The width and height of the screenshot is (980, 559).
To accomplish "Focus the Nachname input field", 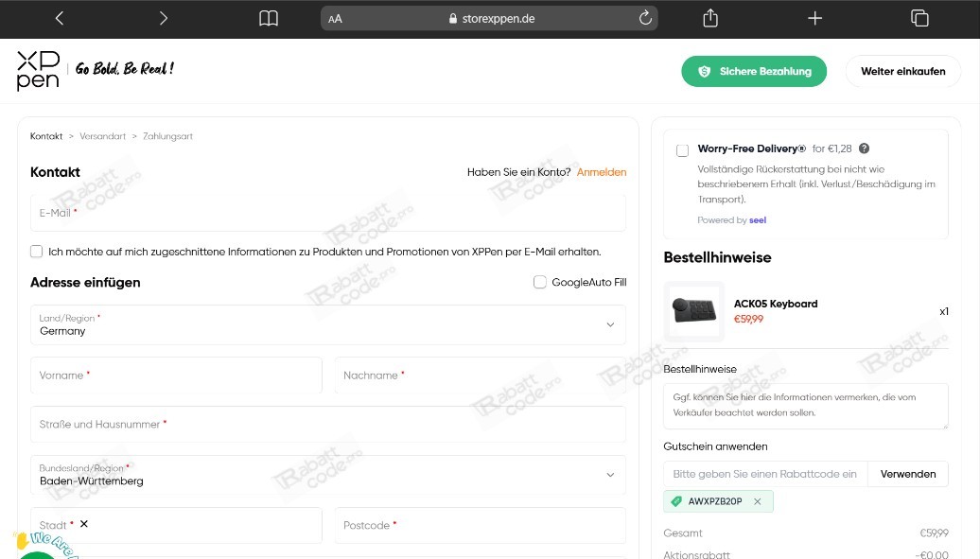I will [x=480, y=376].
